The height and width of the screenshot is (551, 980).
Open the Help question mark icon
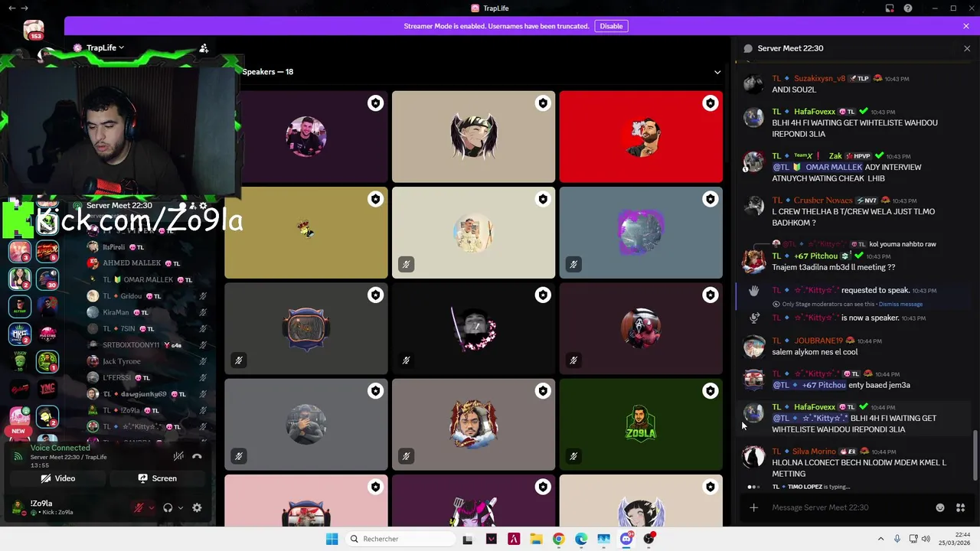(908, 8)
